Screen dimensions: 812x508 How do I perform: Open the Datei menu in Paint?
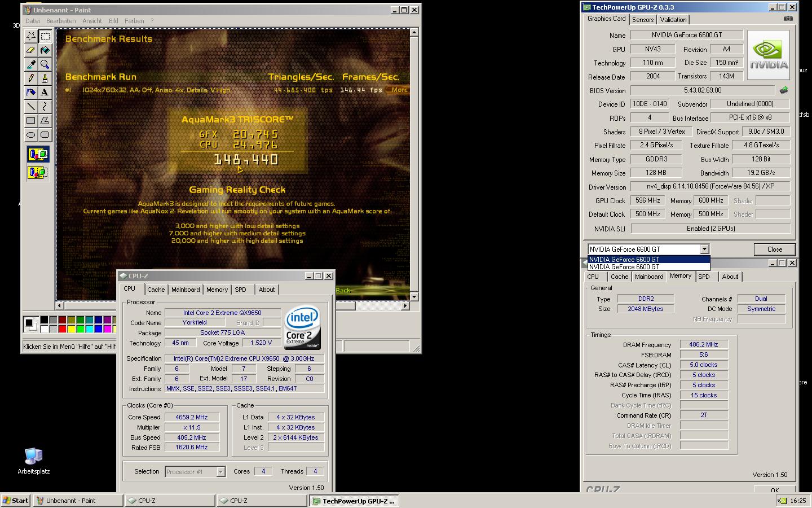point(32,21)
